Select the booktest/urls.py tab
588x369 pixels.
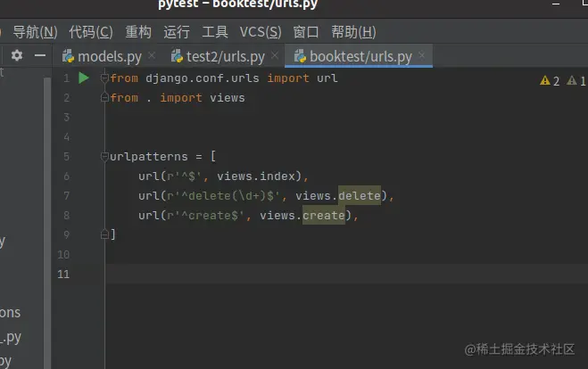click(x=360, y=56)
